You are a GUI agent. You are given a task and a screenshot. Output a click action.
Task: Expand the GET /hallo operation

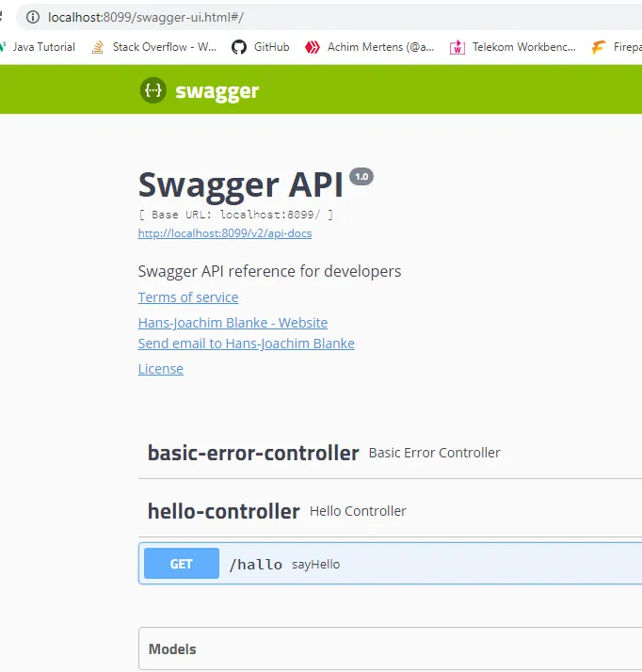pos(182,564)
